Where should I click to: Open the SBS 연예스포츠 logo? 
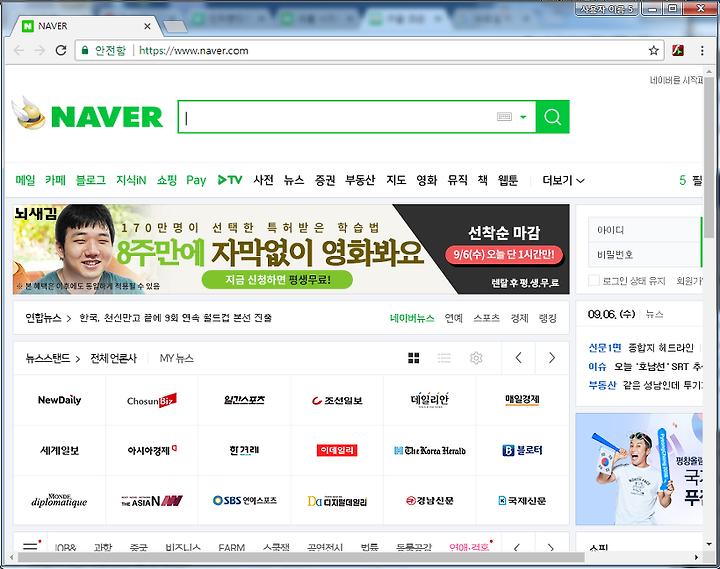pyautogui.click(x=245, y=500)
